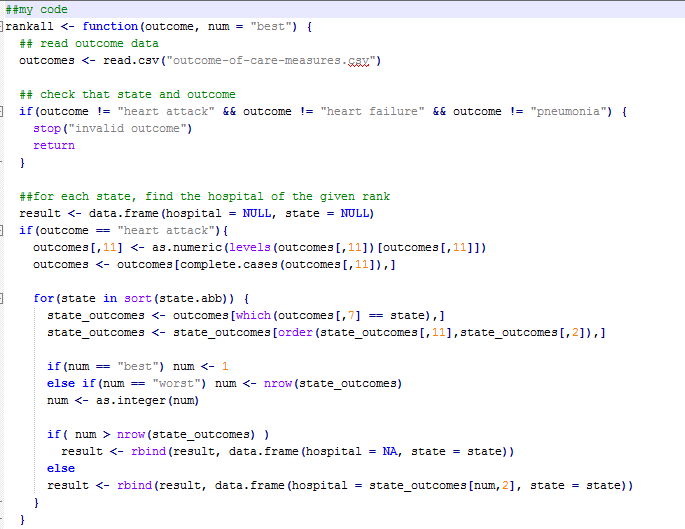The width and height of the screenshot is (685, 529).
Task: Click the 'function' keyword in the rankall definition
Action: 110,27
